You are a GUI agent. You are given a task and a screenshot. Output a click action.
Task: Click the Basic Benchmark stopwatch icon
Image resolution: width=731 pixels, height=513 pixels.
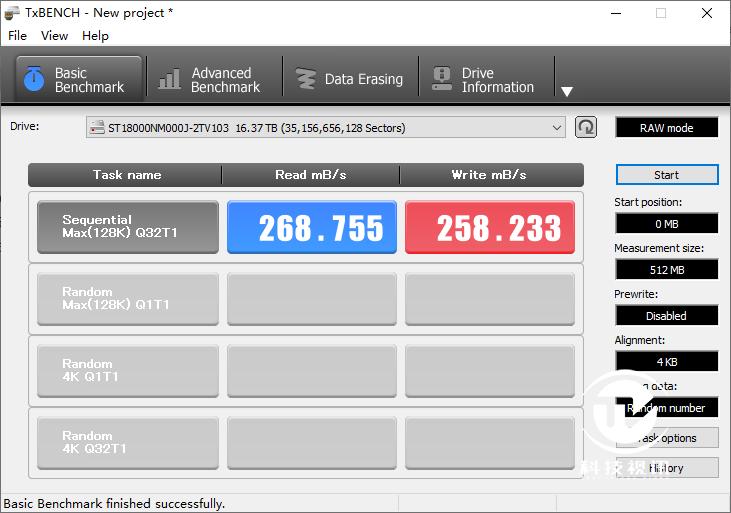click(34, 79)
